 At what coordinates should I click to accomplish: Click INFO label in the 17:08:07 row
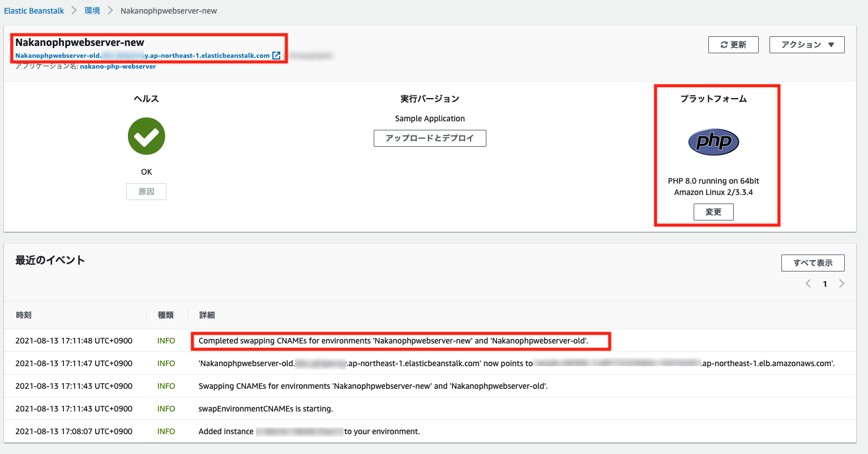tap(166, 431)
